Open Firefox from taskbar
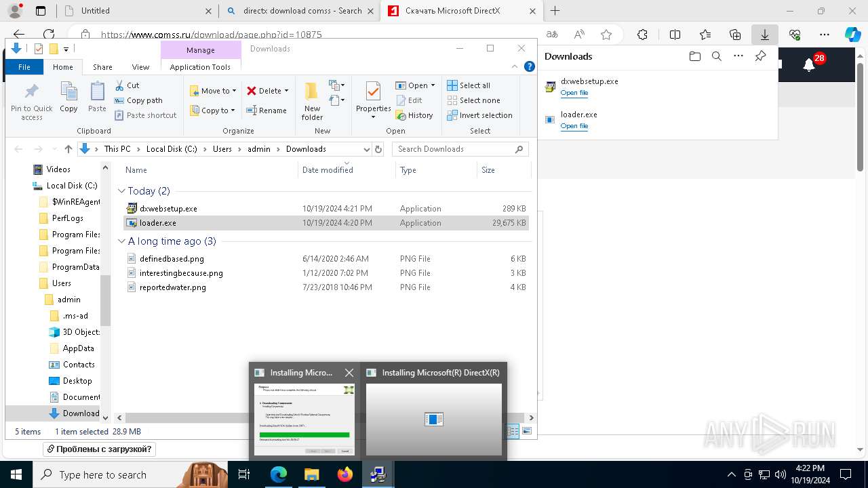868x488 pixels. [345, 474]
